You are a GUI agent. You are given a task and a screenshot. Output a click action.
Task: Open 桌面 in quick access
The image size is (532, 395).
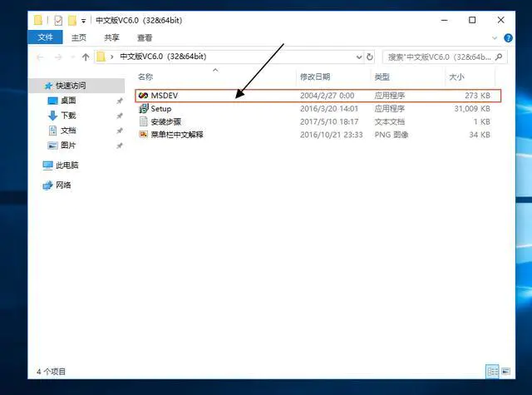[x=68, y=101]
